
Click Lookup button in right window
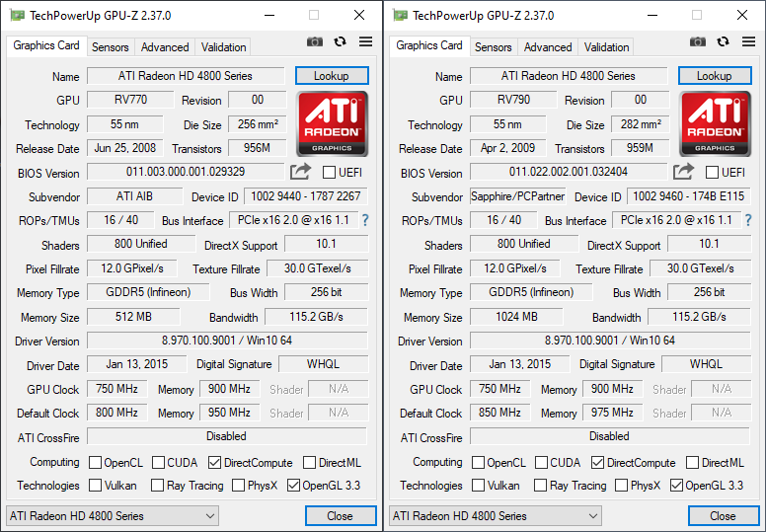click(715, 76)
